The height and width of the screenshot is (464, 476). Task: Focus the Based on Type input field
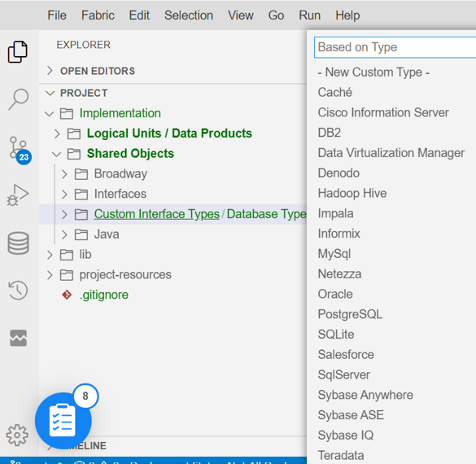click(x=395, y=47)
